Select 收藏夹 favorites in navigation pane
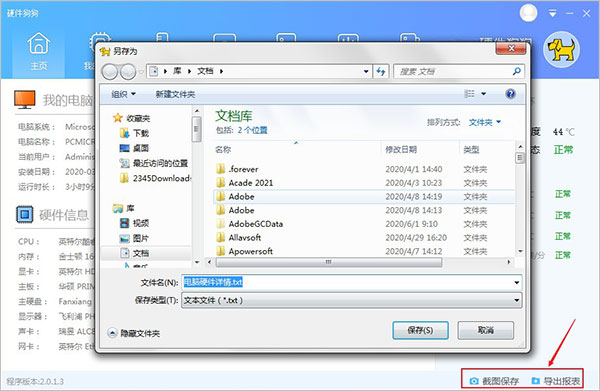 (132, 118)
